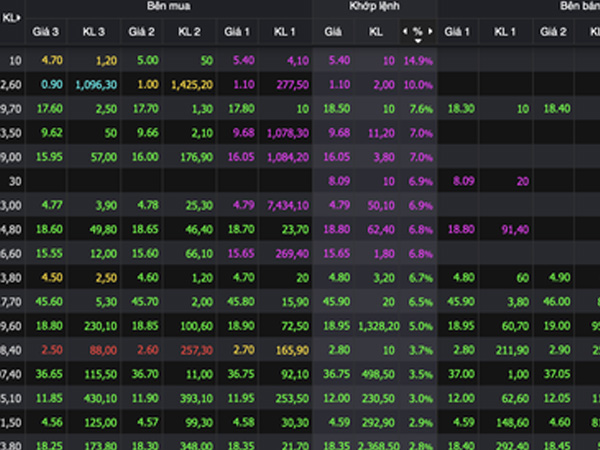The width and height of the screenshot is (600, 450).
Task: Select the Khớp lệnh group header
Action: coord(374,5)
